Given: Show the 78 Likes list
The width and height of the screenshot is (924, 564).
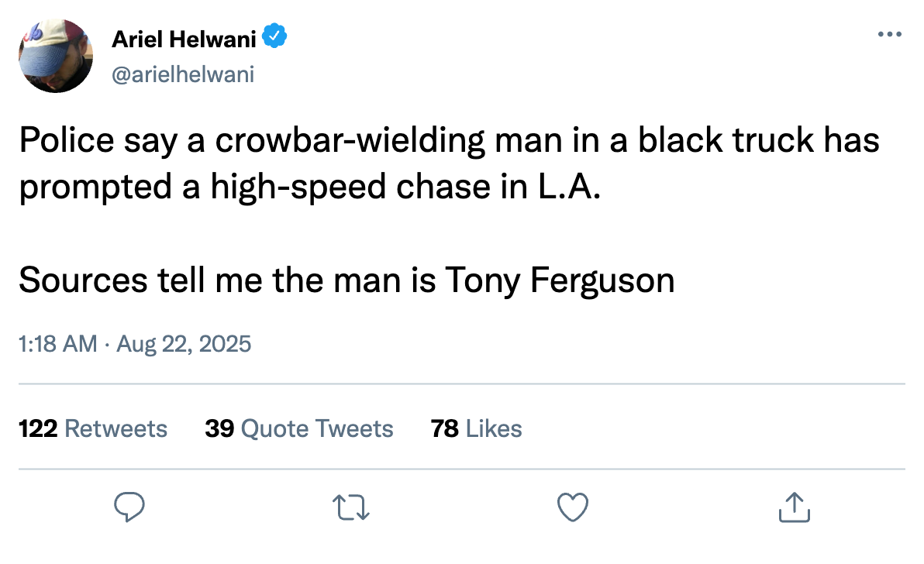Looking at the screenshot, I should pos(476,428).
